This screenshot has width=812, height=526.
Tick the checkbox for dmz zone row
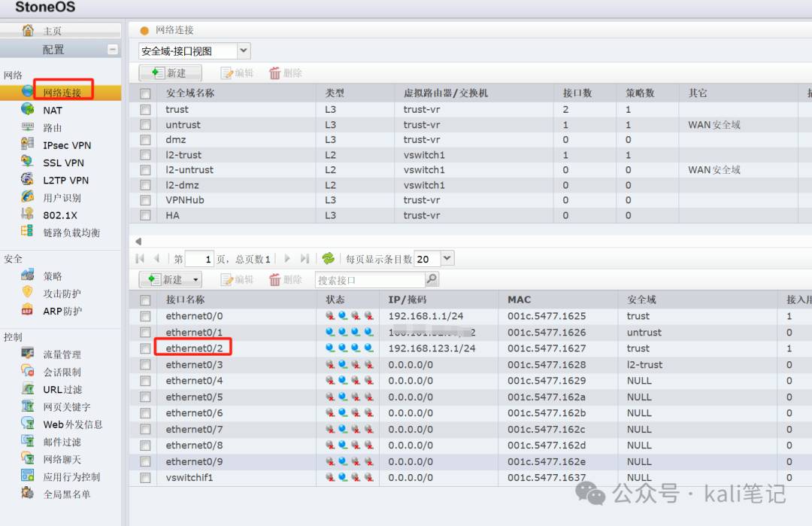146,139
